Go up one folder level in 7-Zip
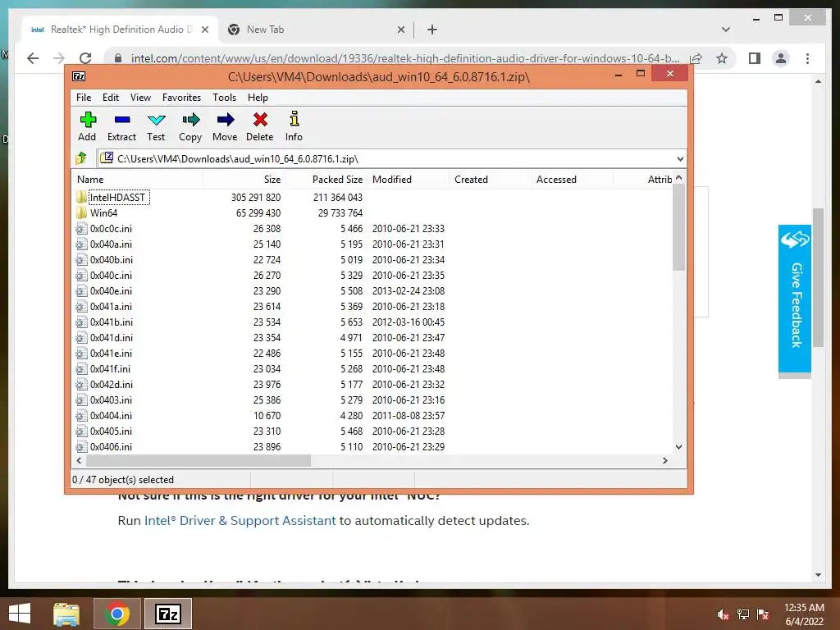Image resolution: width=840 pixels, height=630 pixels. pyautogui.click(x=81, y=158)
